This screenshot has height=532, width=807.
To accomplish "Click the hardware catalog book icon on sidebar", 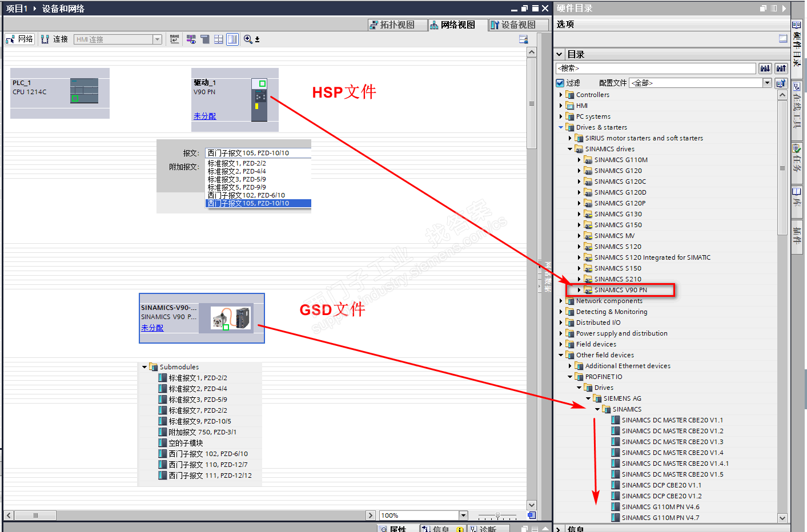I will 796,25.
